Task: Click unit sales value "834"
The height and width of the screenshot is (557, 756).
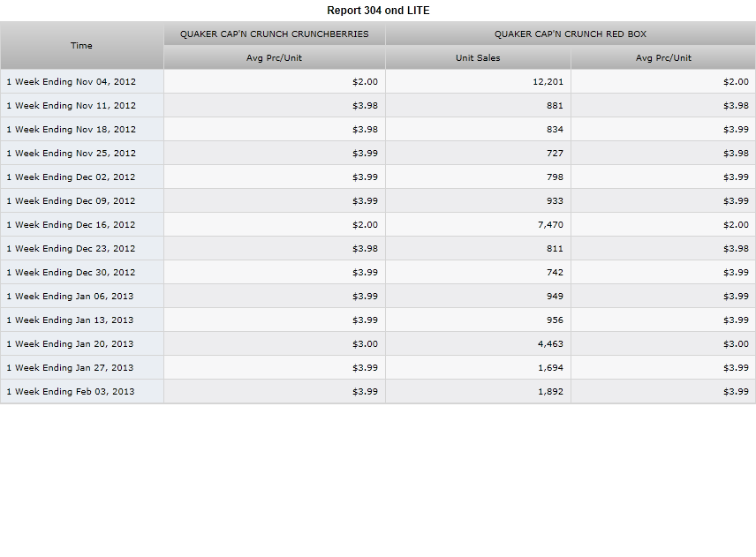Action: [555, 129]
